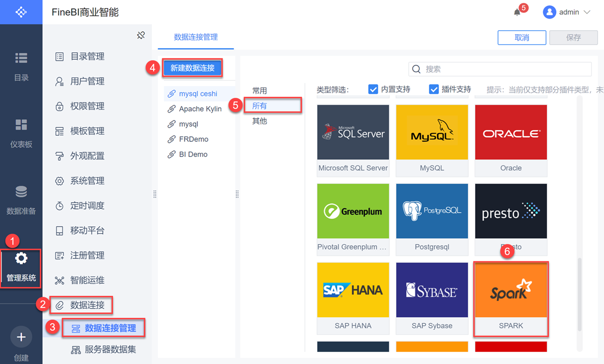Screen dimensions: 604x364
Task: Choose the SAP Sybase tile
Action: click(432, 298)
